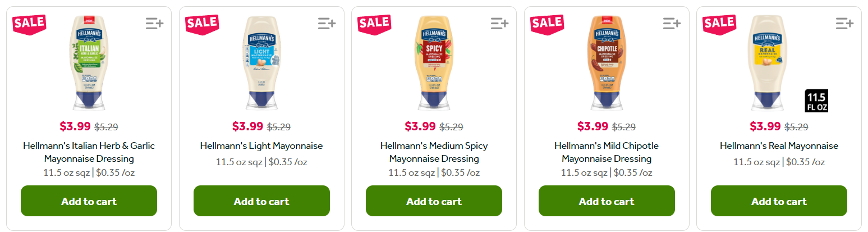Add Hellmann's Light Mayonnaise to cart
The image size is (868, 232).
[x=261, y=201]
